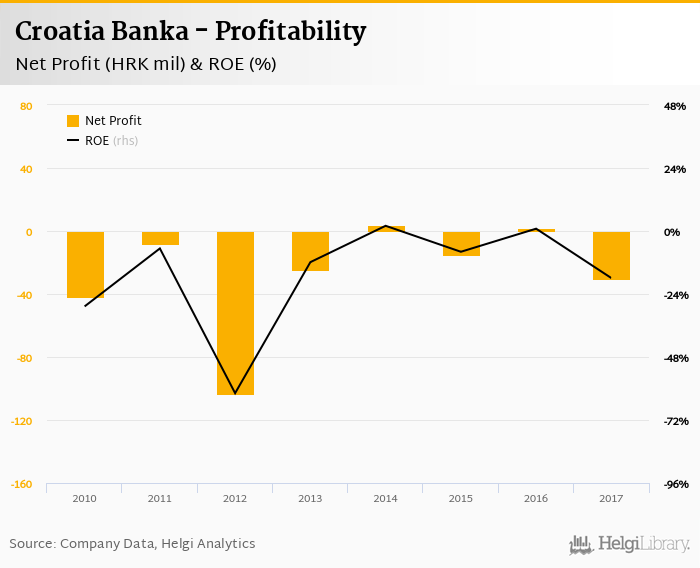Click the Croatia Banka - Profitability title

[191, 32]
